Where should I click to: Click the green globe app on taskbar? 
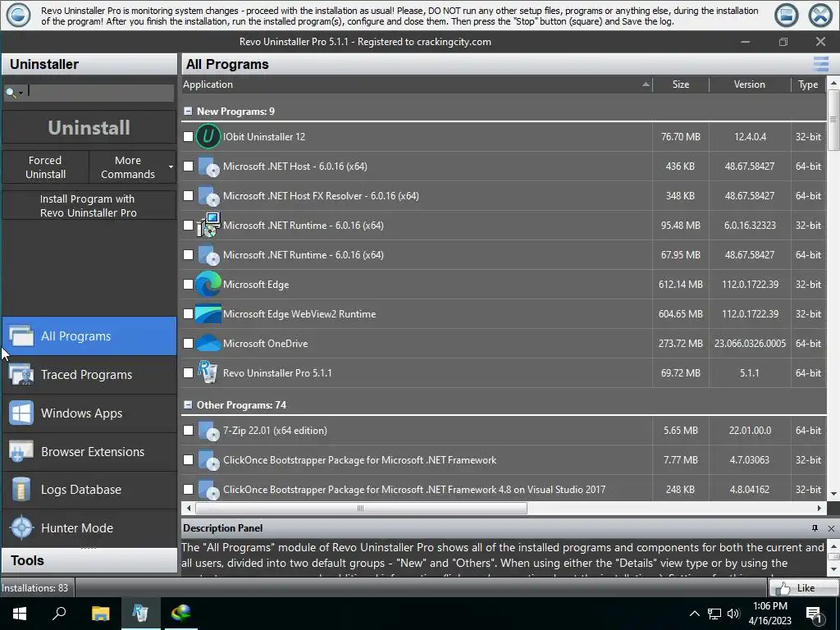click(x=180, y=614)
